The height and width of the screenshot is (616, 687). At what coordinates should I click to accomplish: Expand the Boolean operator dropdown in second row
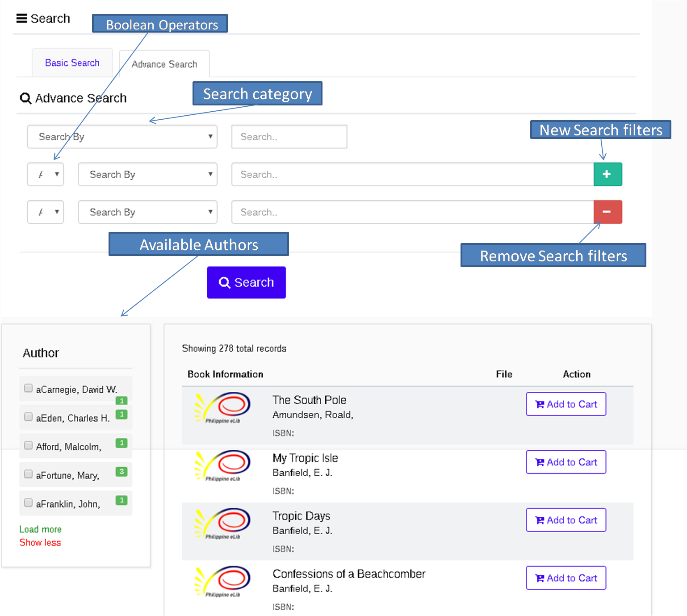(46, 174)
